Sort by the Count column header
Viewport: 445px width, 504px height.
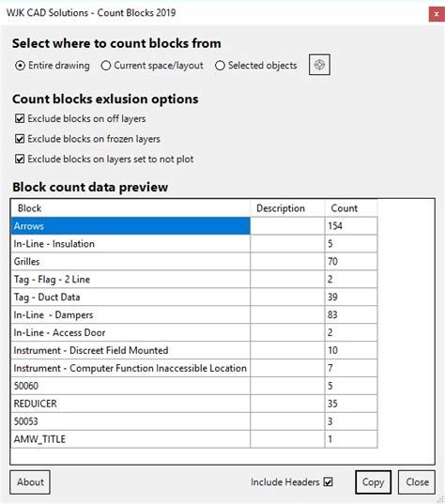pyautogui.click(x=351, y=208)
